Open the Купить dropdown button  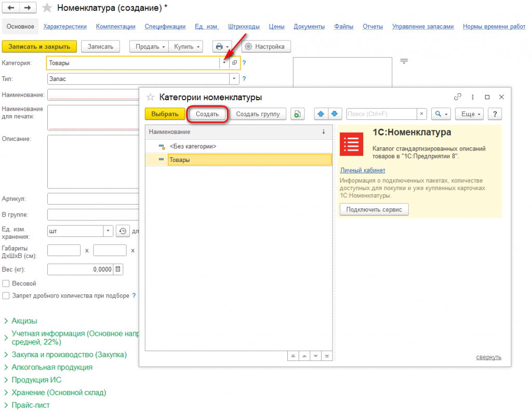pyautogui.click(x=186, y=46)
